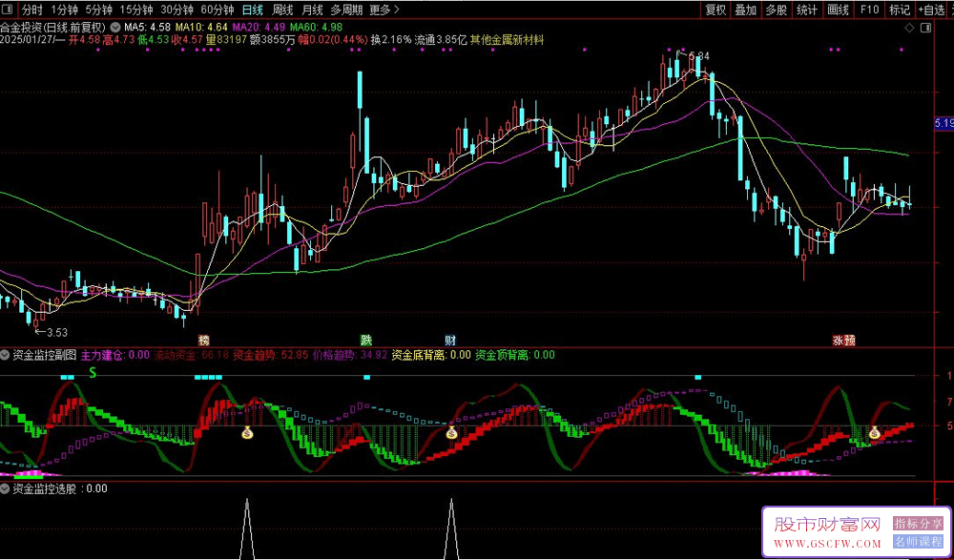This screenshot has width=954, height=560.
Task: Click the 叠加 overlay button
Action: (745, 10)
